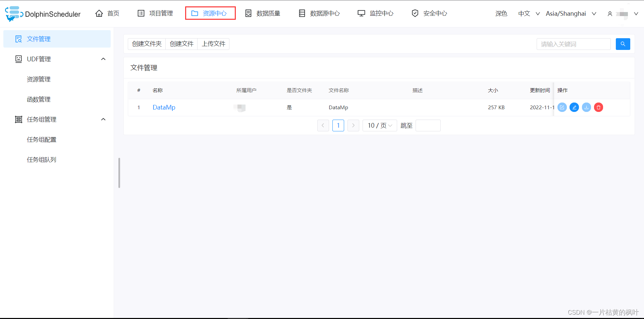Select 文件管理 in the sidebar

click(57, 39)
